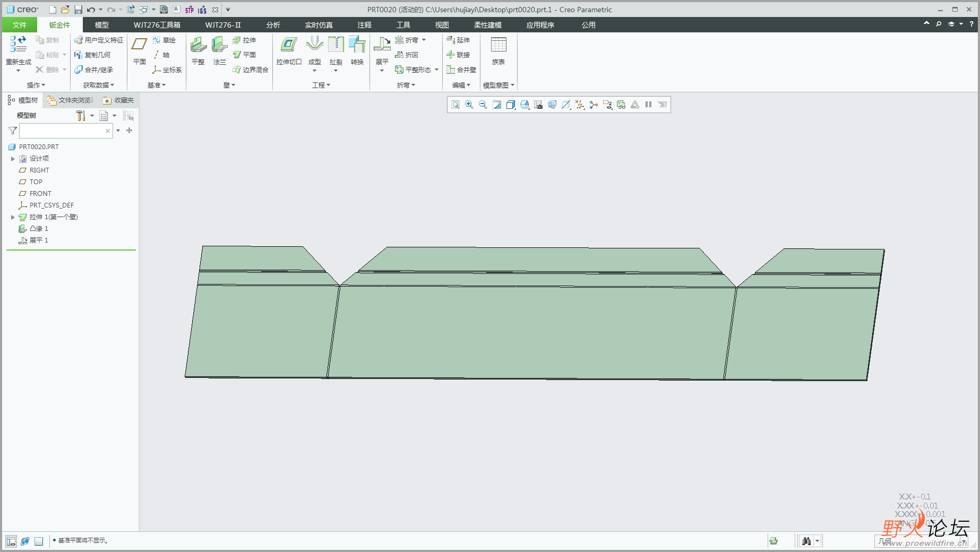The image size is (980, 552).
Task: Toggle the browser display in status bar
Action: click(25, 541)
